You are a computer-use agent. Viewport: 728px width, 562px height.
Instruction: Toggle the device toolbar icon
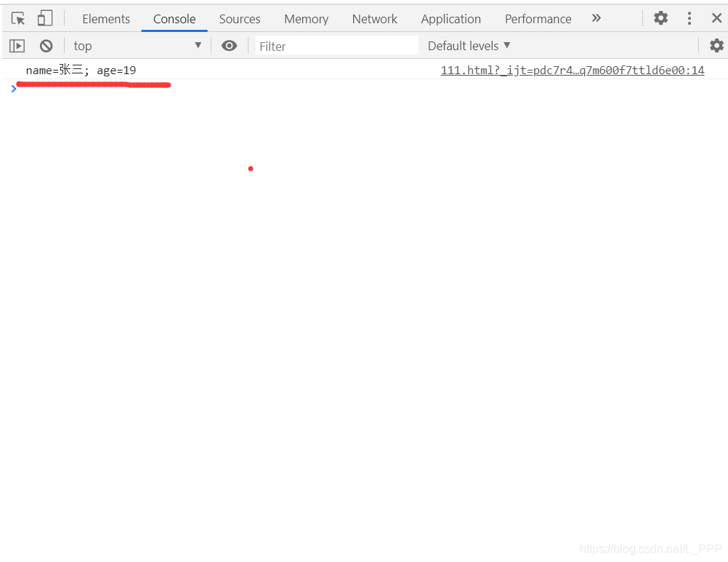tap(45, 19)
